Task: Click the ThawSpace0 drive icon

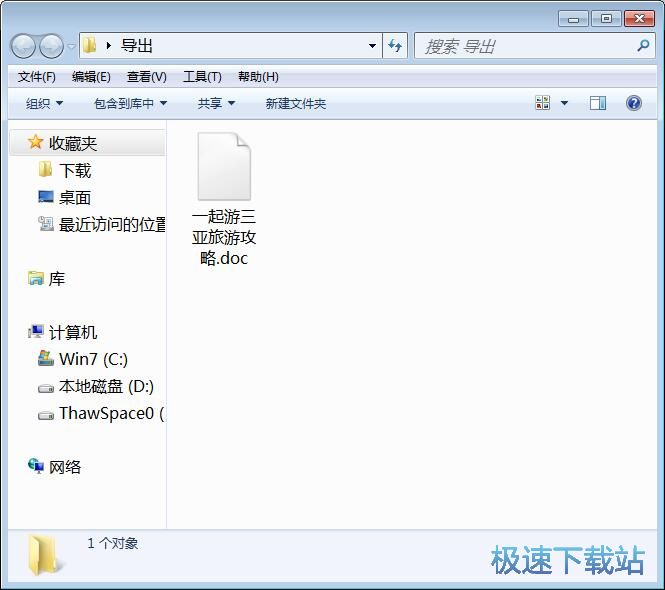Action: point(46,415)
